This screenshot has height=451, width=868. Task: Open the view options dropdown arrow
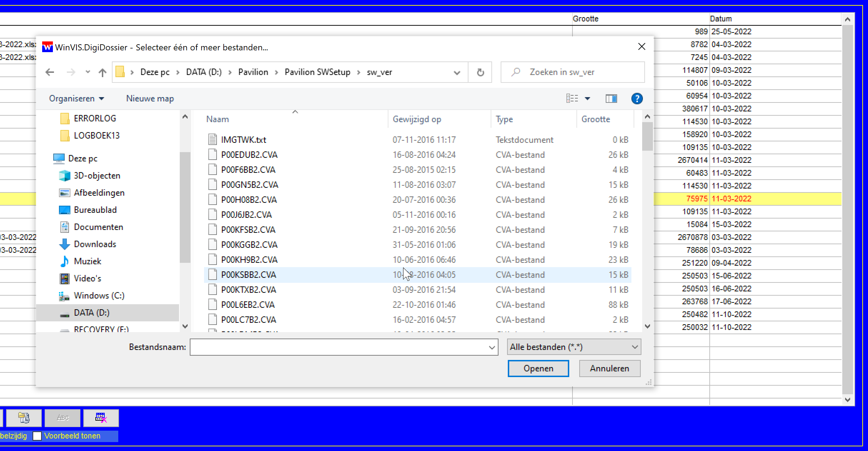pyautogui.click(x=587, y=99)
